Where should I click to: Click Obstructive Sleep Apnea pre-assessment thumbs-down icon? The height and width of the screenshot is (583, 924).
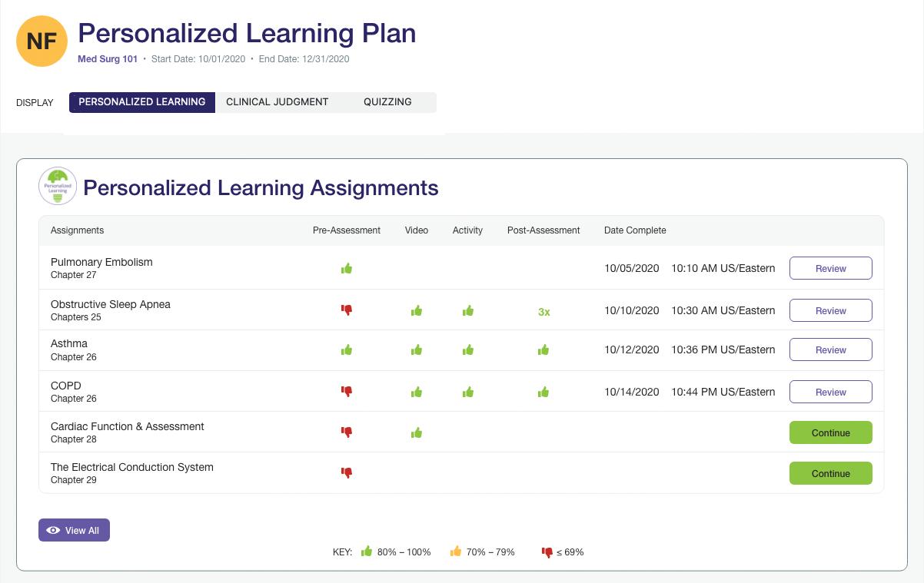pos(347,310)
